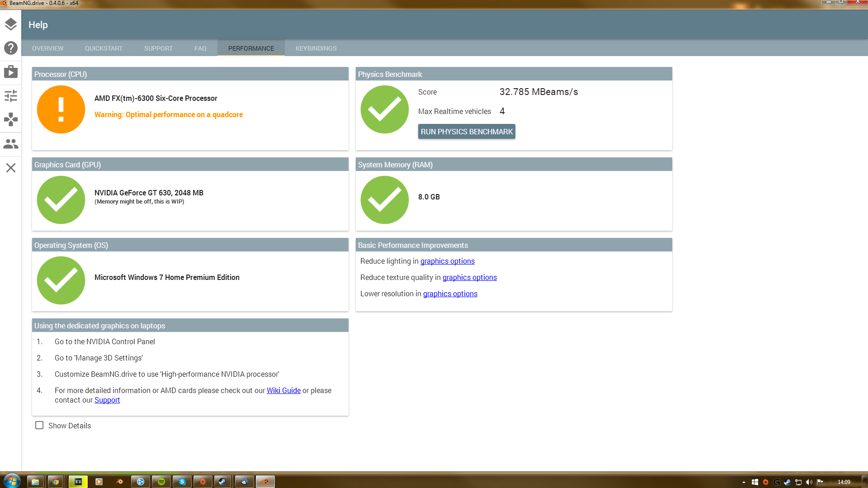Close the menu with the X sidebar icon

(11, 168)
